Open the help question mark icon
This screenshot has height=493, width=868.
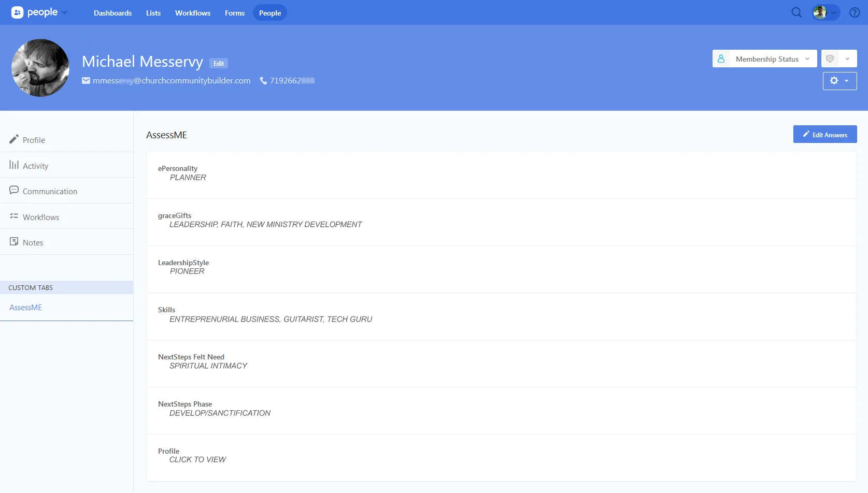click(x=855, y=12)
